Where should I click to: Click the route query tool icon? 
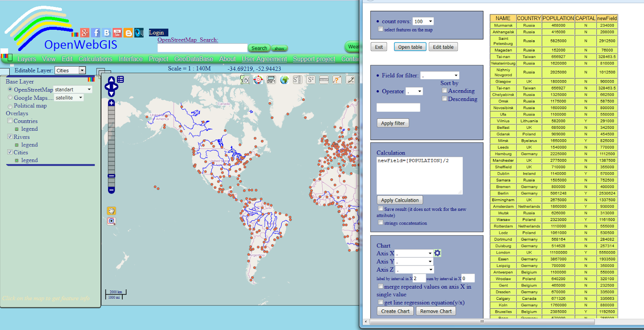(x=337, y=80)
